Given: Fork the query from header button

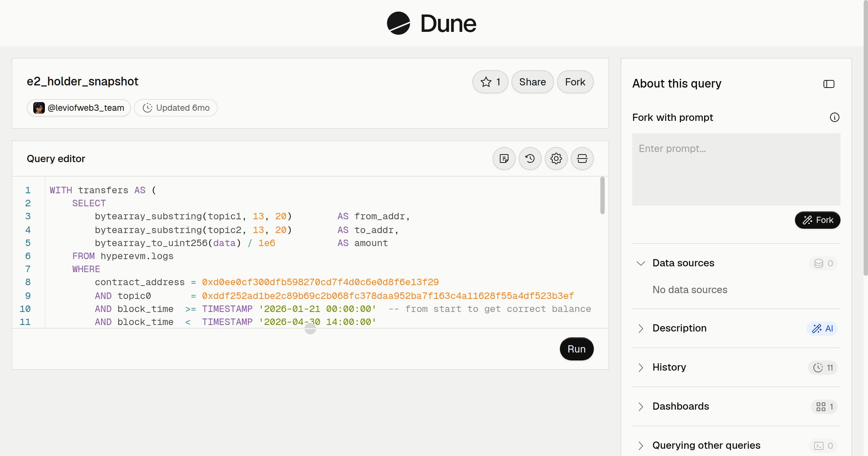Looking at the screenshot, I should [x=575, y=82].
